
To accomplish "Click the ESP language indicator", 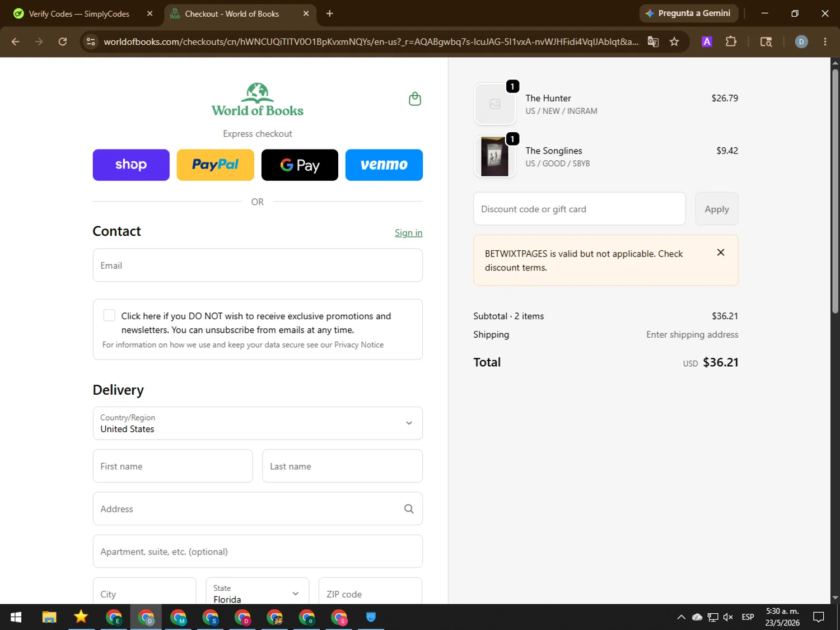I will pos(748,617).
